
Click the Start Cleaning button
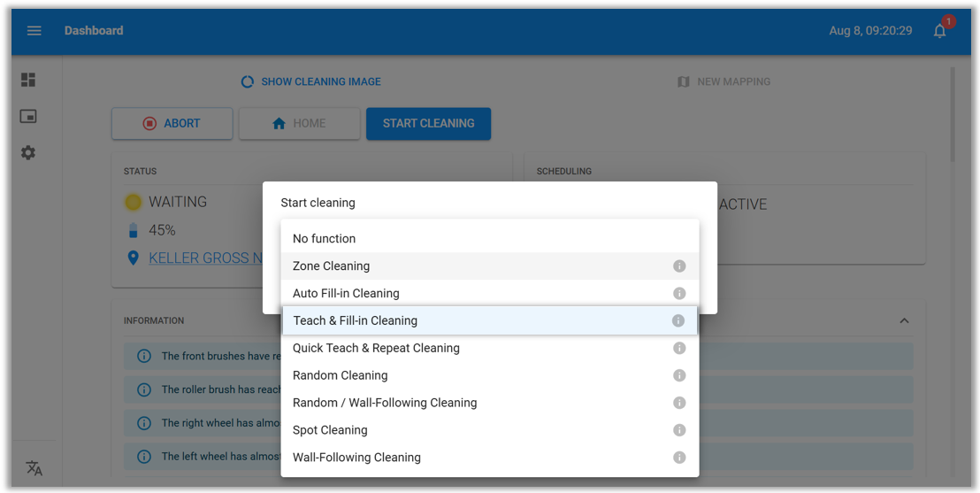coord(428,124)
